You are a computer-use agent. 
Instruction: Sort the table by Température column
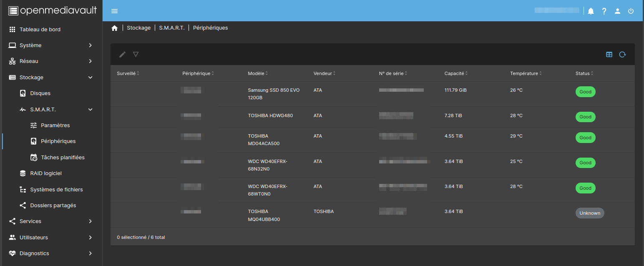pos(524,73)
